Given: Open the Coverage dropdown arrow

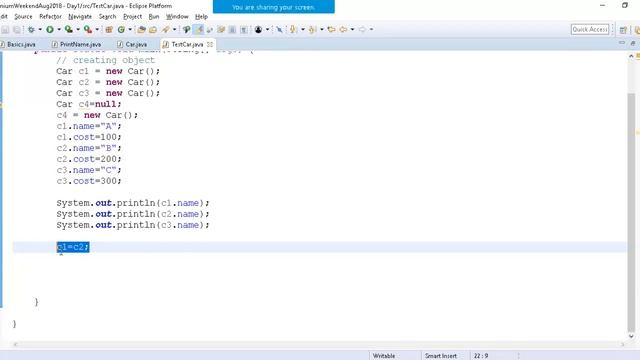Looking at the screenshot, I should click(x=78, y=29).
